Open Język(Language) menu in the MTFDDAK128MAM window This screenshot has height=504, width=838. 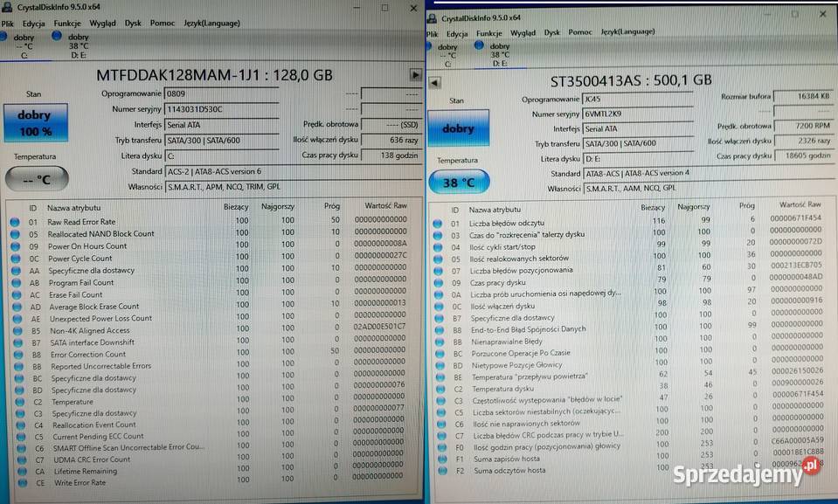point(211,24)
